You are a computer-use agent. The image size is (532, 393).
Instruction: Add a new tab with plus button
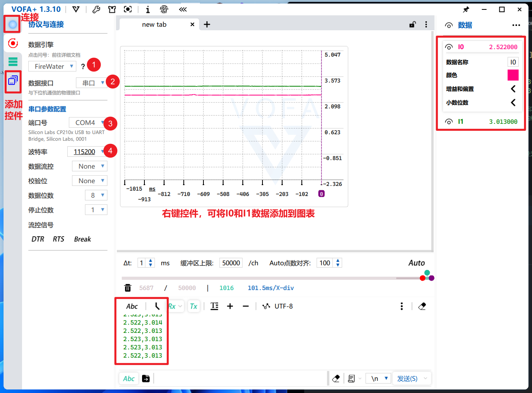pyautogui.click(x=207, y=24)
